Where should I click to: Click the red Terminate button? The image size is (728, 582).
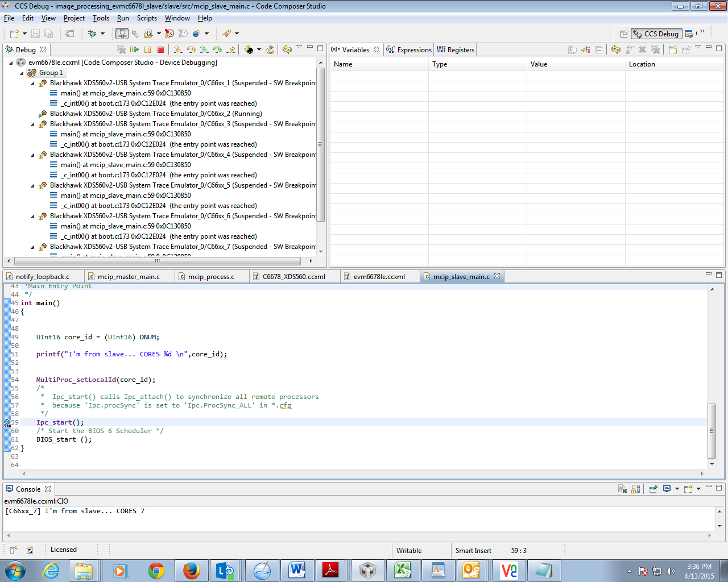point(160,49)
